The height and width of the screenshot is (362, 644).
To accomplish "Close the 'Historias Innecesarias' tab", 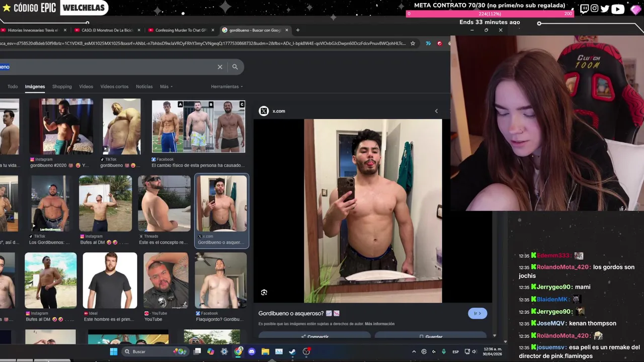I will (65, 30).
